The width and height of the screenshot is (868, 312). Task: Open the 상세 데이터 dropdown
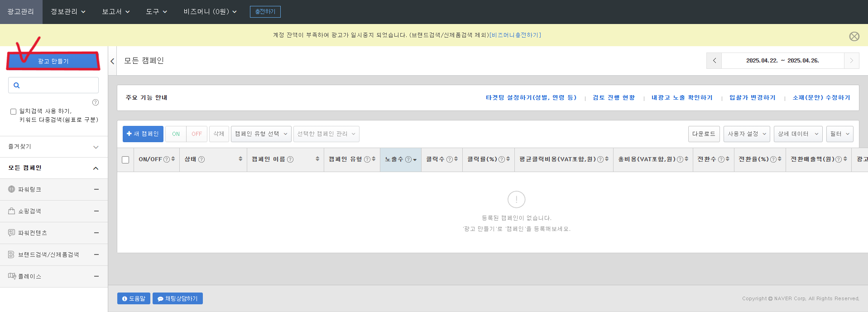tap(798, 134)
